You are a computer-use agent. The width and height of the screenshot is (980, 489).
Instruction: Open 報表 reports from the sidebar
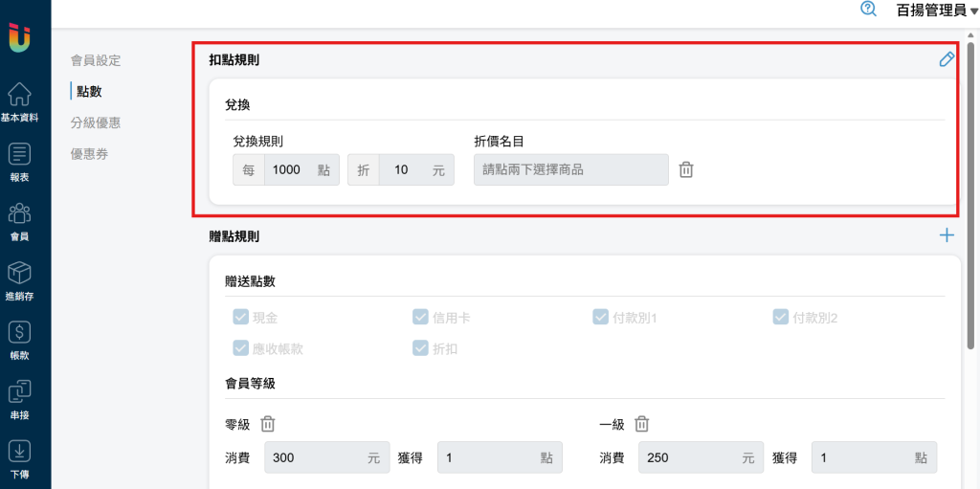click(x=19, y=162)
